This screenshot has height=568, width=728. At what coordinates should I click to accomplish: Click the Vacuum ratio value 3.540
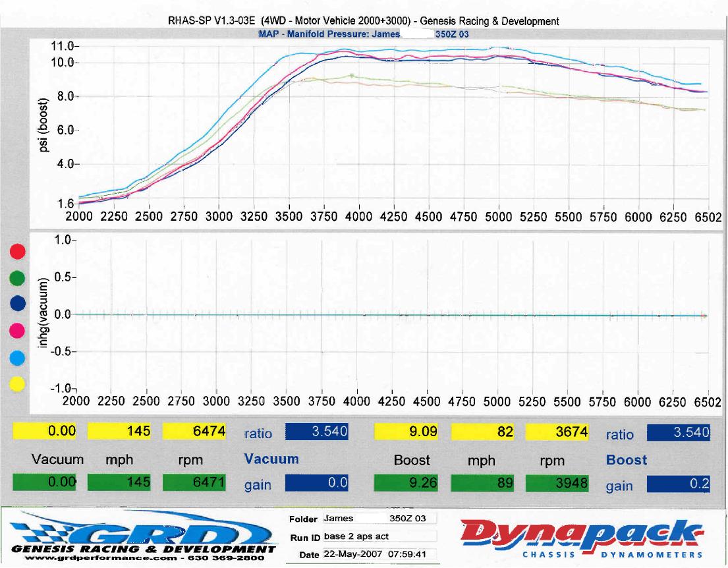click(x=317, y=432)
